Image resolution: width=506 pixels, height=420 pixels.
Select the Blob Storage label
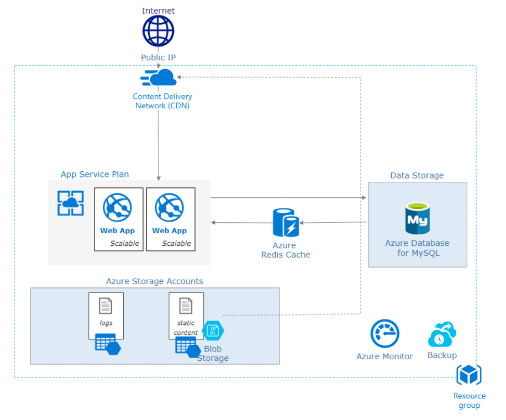[213, 354]
